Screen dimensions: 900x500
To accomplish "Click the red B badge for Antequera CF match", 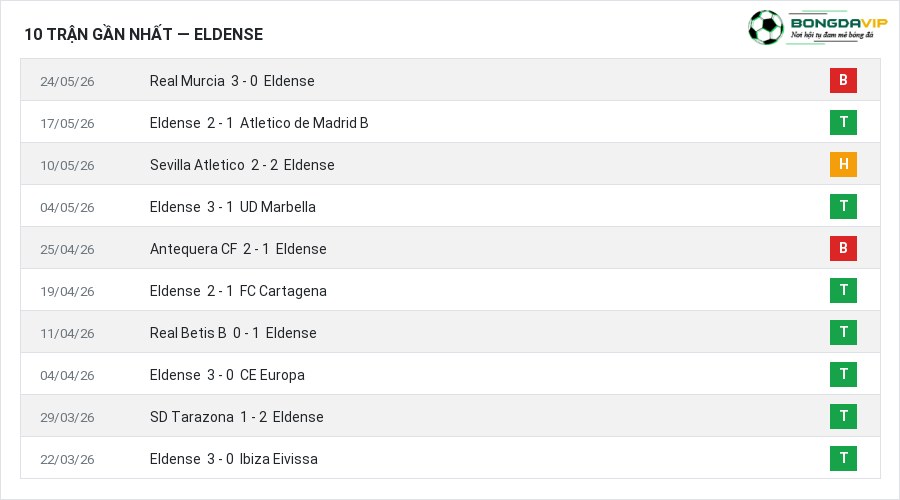I will [843, 248].
